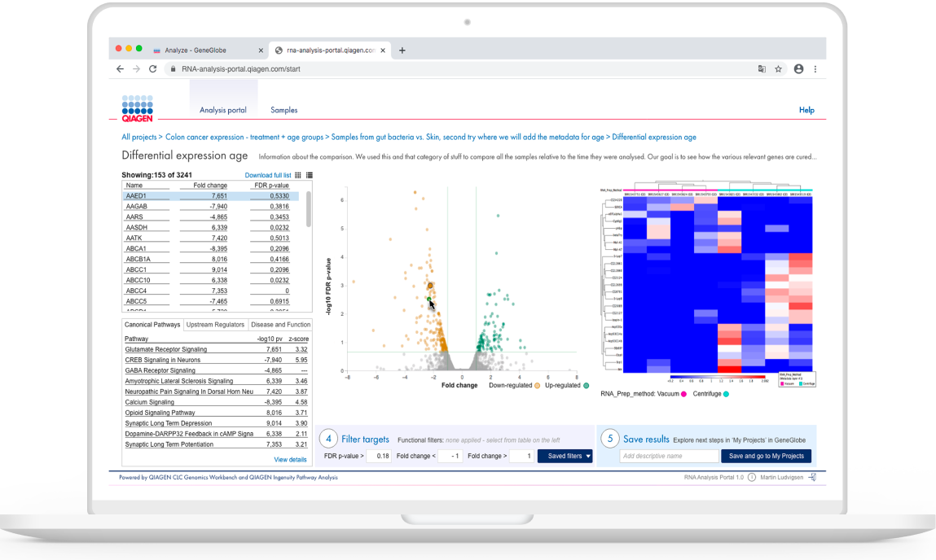Click the browser reload icon
The height and width of the screenshot is (560, 936).
coord(152,69)
